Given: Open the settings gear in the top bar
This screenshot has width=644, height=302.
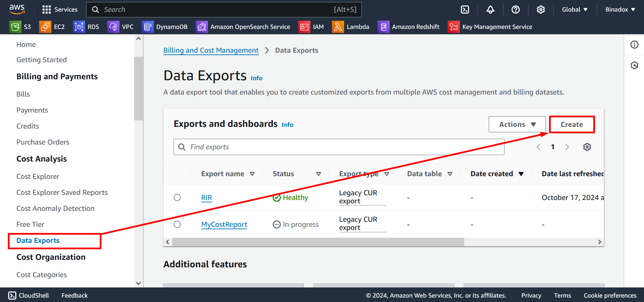Looking at the screenshot, I should click(541, 10).
